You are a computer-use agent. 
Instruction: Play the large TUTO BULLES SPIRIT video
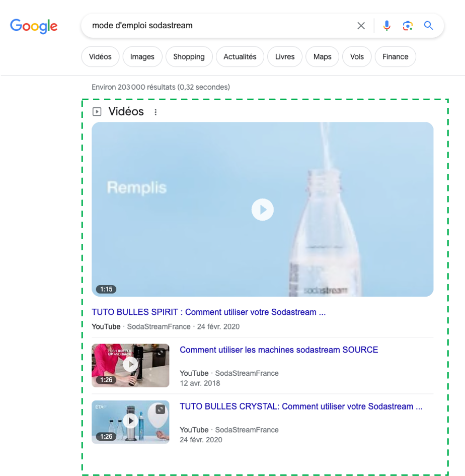click(262, 210)
